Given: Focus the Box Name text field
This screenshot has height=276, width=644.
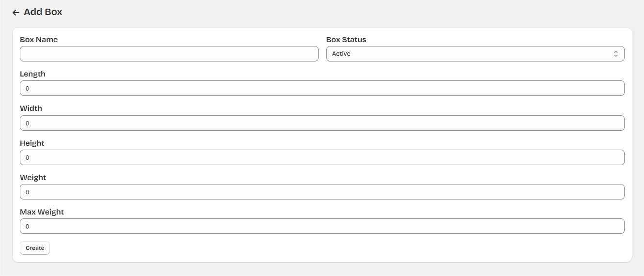Looking at the screenshot, I should pyautogui.click(x=169, y=54).
